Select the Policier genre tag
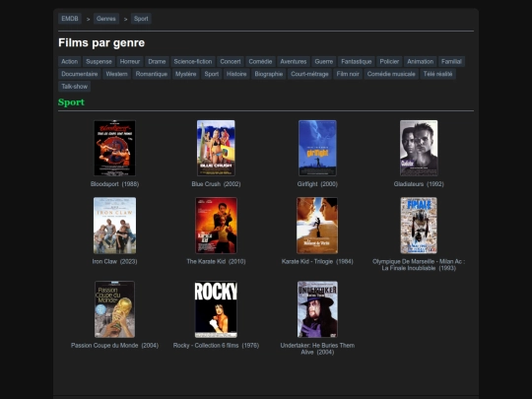Viewport: 532px width, 399px height. pyautogui.click(x=389, y=62)
